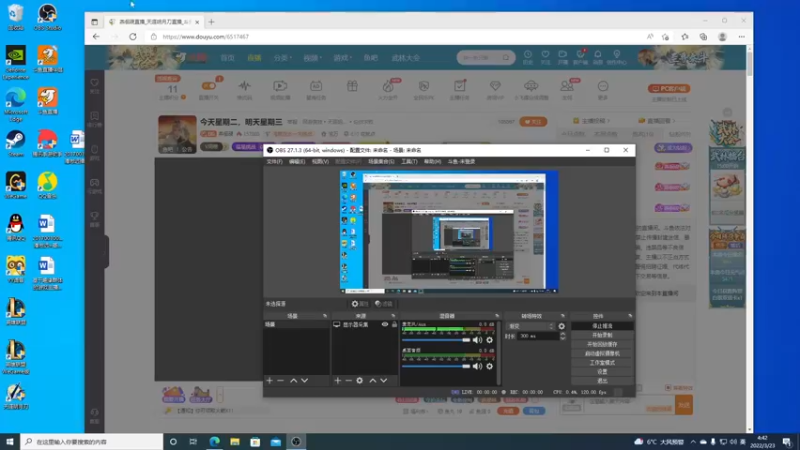Viewport: 800px width, 450px height.
Task: Pop out the Audio Mixer dock panel
Action: point(496,316)
